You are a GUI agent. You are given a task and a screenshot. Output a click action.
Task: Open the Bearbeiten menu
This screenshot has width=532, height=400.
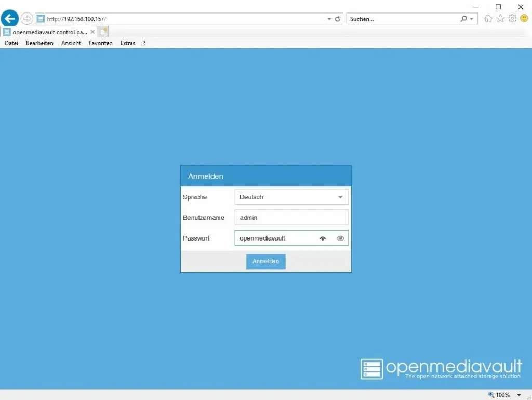(39, 43)
